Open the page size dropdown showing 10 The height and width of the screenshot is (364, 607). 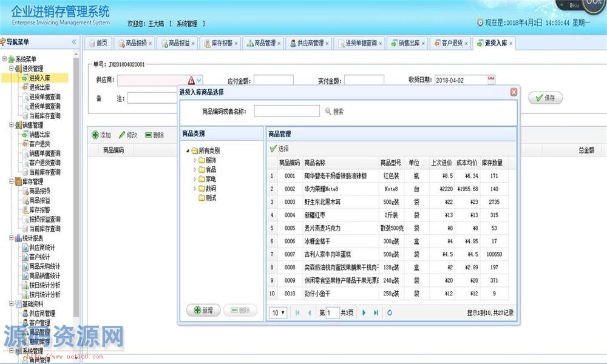[279, 313]
